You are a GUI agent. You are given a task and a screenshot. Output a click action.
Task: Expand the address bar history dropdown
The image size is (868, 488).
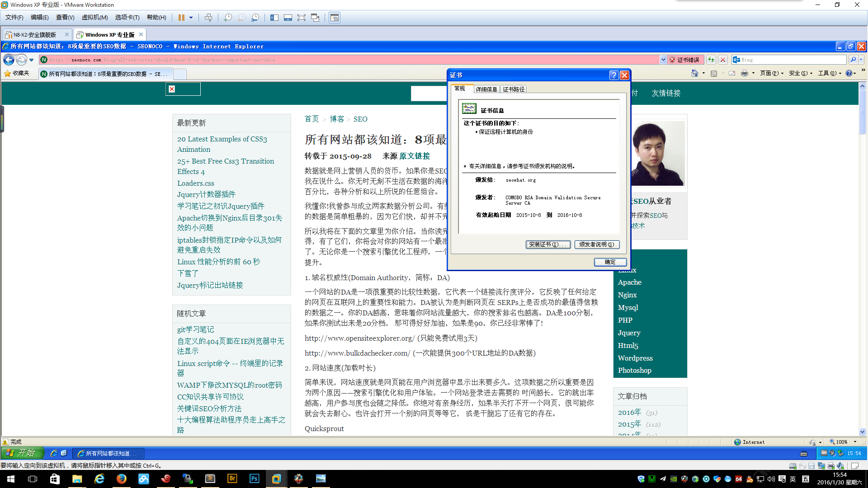(x=663, y=60)
